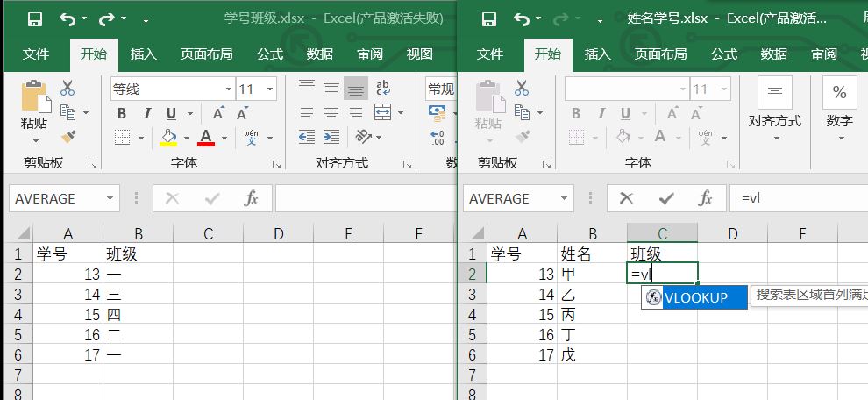Redo in the 学号班级.xlsx window
This screenshot has width=868, height=400.
point(107,19)
